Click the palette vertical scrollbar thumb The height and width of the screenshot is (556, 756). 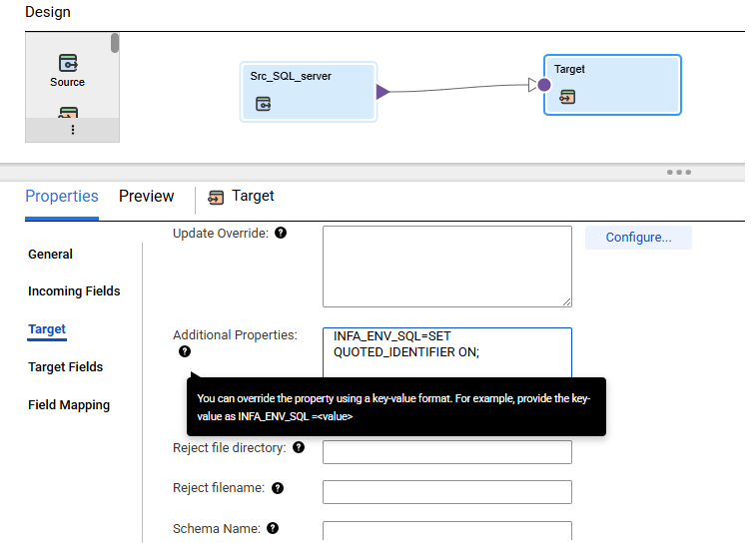coord(115,43)
